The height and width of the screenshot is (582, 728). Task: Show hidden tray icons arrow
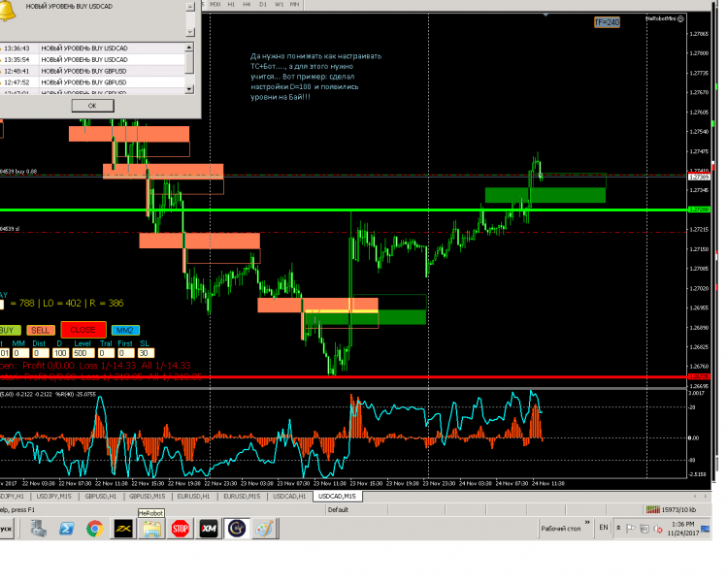[x=619, y=528]
